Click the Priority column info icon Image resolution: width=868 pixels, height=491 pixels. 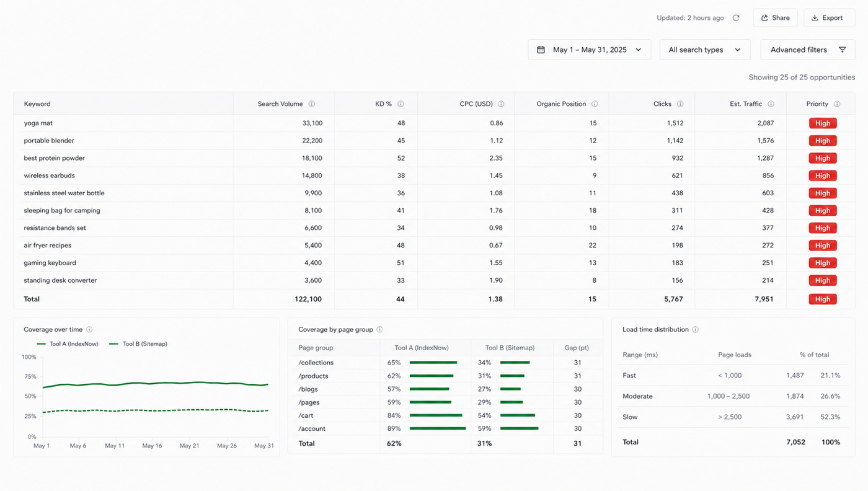(x=837, y=104)
